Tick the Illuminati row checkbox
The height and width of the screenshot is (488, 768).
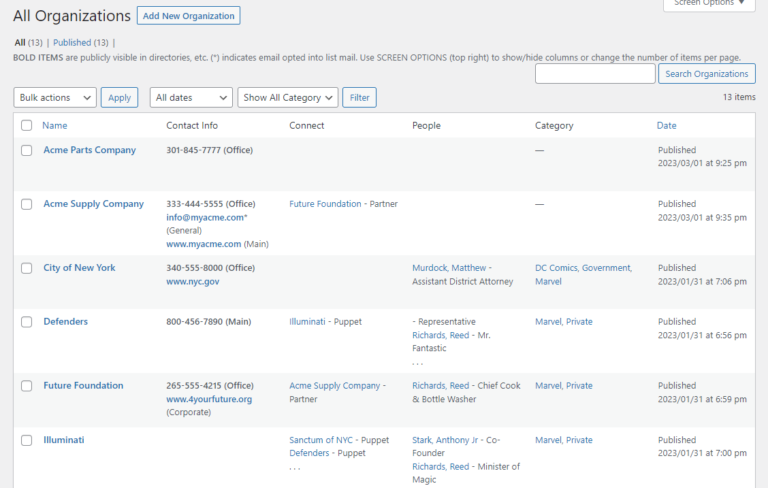[27, 440]
